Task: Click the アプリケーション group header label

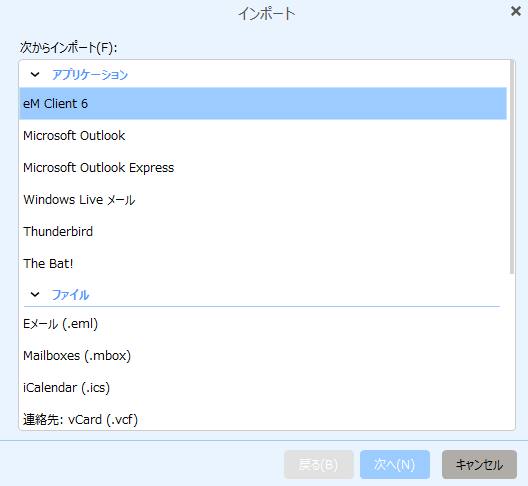Action: click(90, 74)
